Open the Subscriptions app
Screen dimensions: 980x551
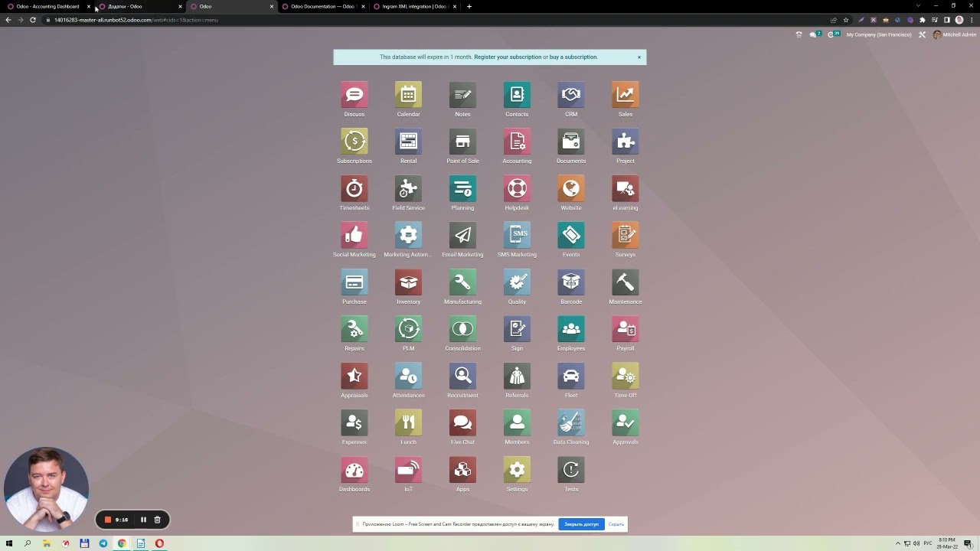point(354,142)
